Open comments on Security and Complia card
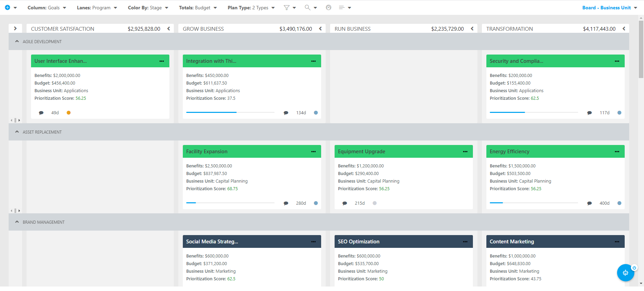 [x=589, y=113]
